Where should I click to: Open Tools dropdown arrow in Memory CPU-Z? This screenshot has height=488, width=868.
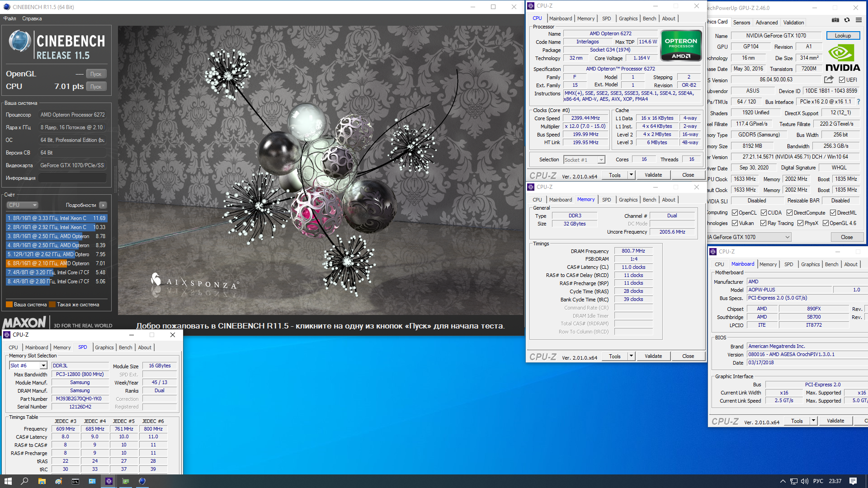point(631,356)
